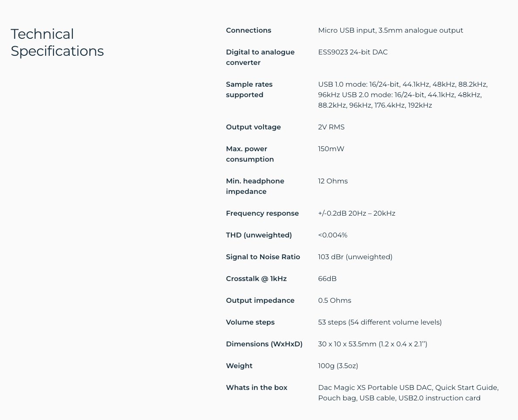Click the Dimensions (WxHxD) label
This screenshot has height=420, width=518.
(264, 344)
